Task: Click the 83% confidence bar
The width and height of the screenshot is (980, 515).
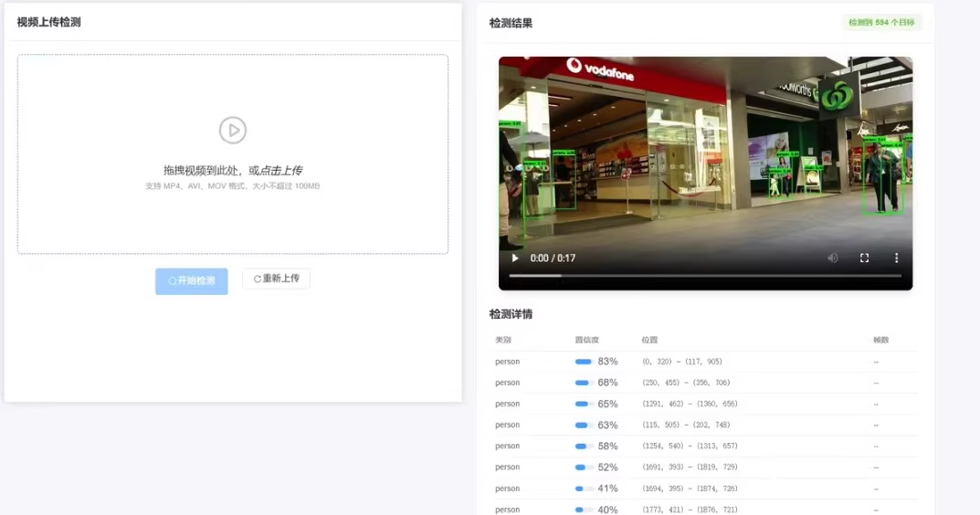Action: click(584, 362)
